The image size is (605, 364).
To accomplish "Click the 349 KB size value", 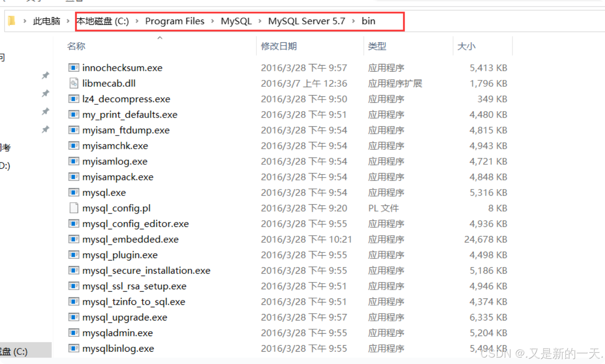I will (x=492, y=99).
